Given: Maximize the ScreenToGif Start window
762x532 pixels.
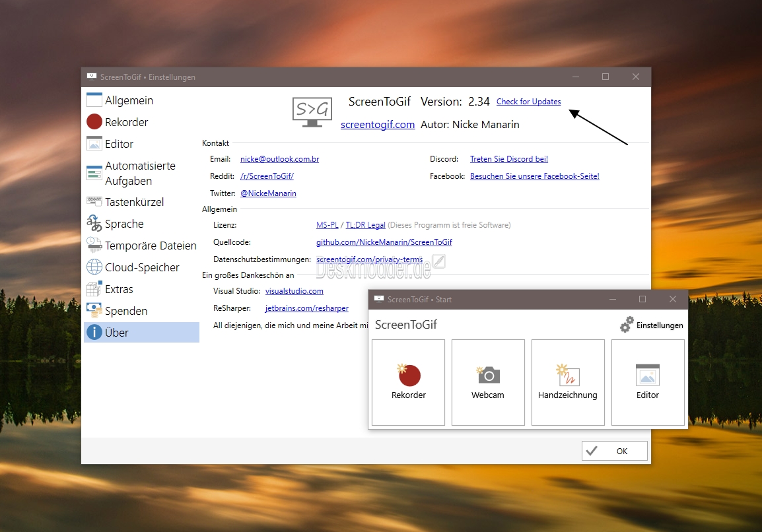Looking at the screenshot, I should click(x=642, y=299).
